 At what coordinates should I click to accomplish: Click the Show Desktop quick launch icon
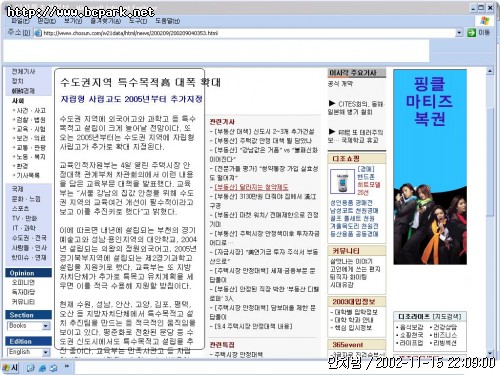coord(31,368)
